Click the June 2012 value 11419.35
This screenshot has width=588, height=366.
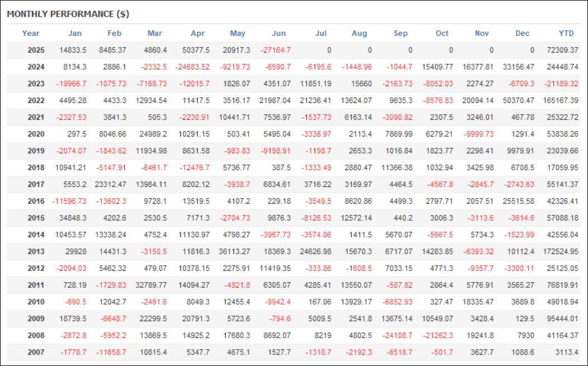tap(276, 268)
